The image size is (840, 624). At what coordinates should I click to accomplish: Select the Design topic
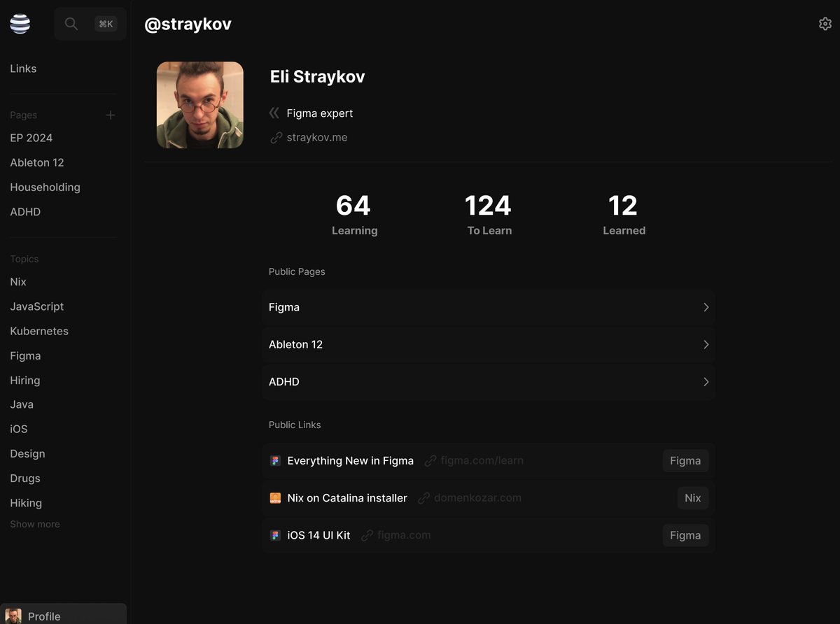tap(27, 453)
